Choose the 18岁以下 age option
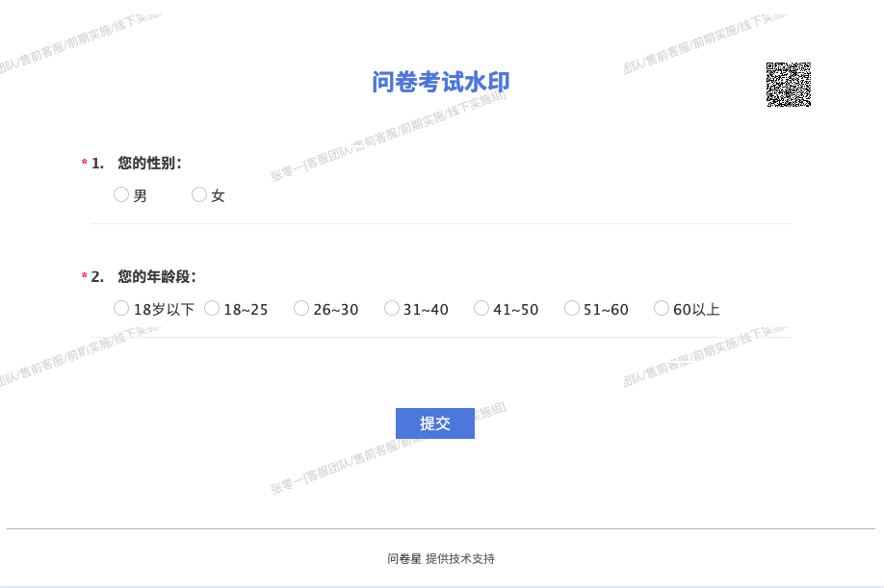Viewport: 884px width, 588px height. coord(121,309)
